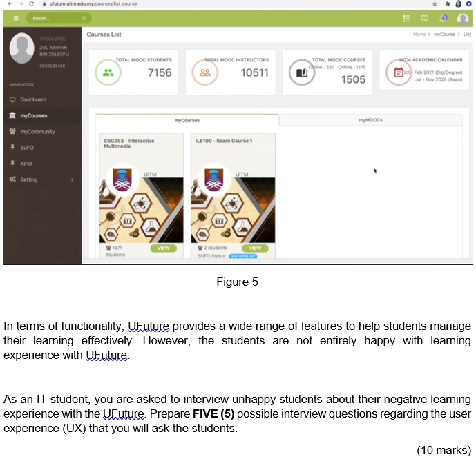Image resolution: width=476 pixels, height=459 pixels.
Task: Toggle the hamburger menu in green header
Action: click(x=16, y=18)
